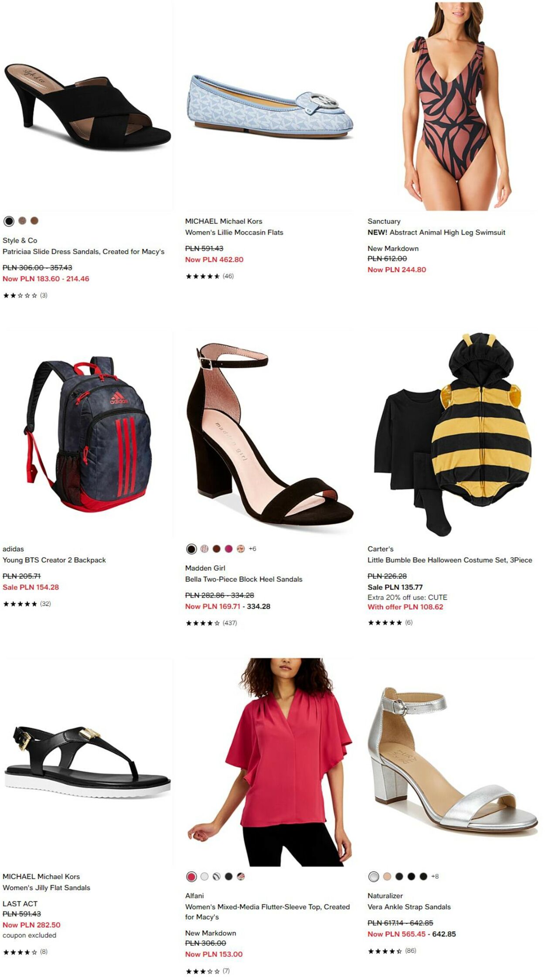Select the black swatch for Patriciaa Slide Sandals
The height and width of the screenshot is (980, 545).
[x=9, y=221]
